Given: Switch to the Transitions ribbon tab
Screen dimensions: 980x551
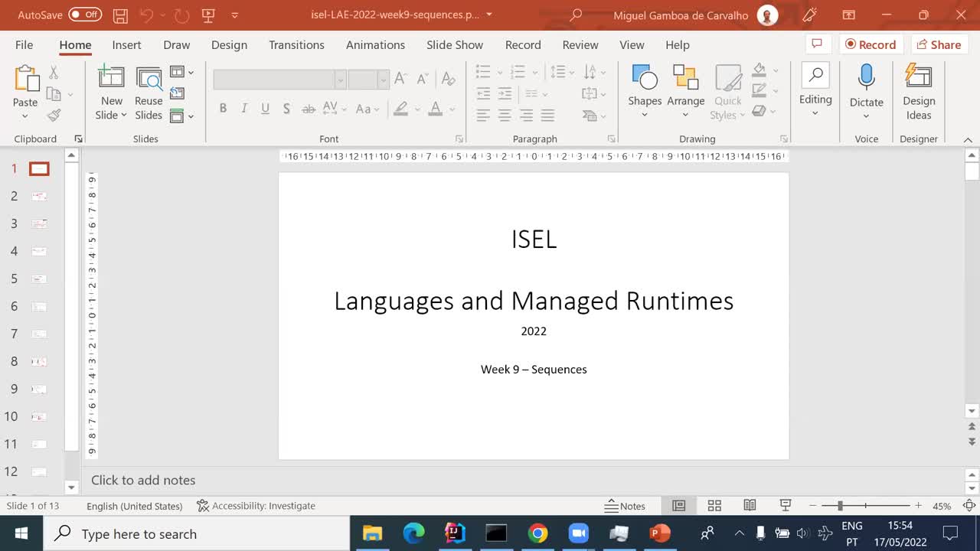Looking at the screenshot, I should click(x=296, y=45).
